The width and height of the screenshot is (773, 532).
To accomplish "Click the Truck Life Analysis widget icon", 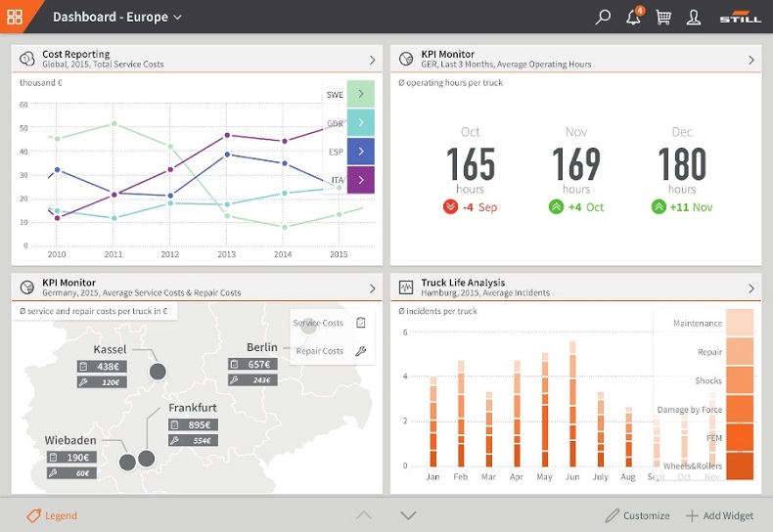I will 406,288.
